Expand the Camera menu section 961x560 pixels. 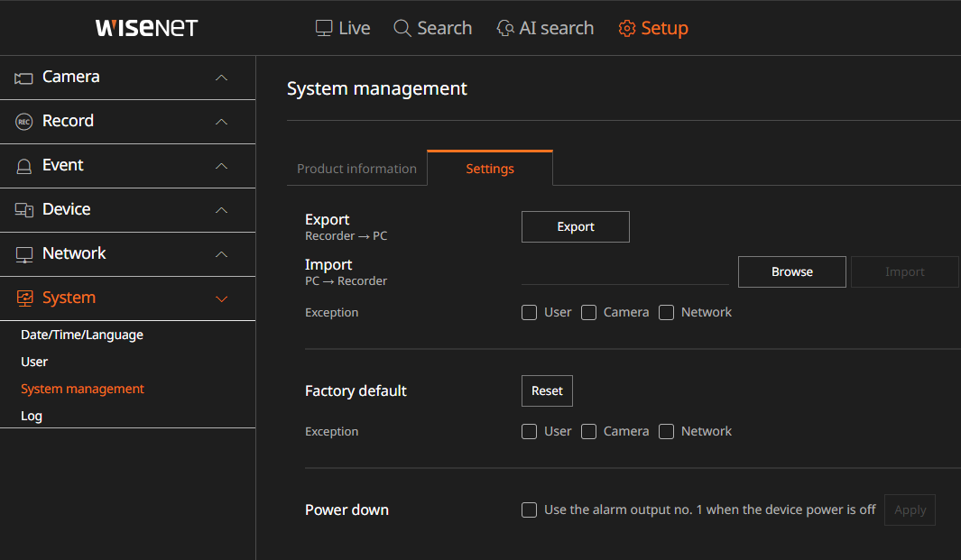[221, 77]
